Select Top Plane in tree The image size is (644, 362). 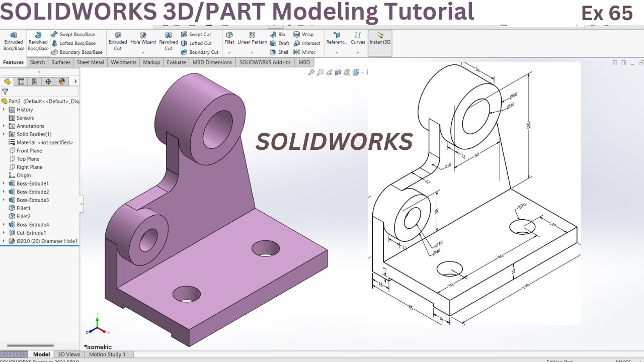pos(24,159)
